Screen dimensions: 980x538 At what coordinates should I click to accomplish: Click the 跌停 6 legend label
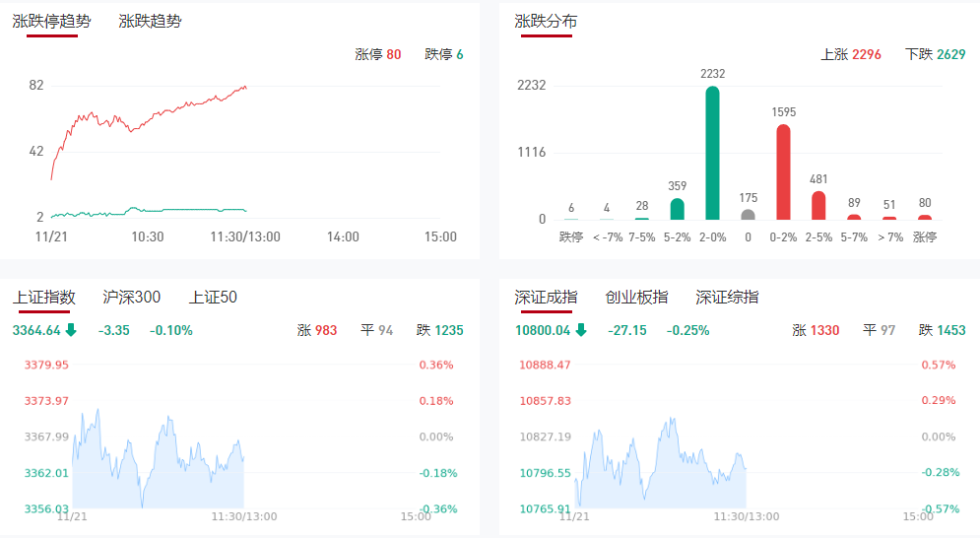pyautogui.click(x=443, y=54)
